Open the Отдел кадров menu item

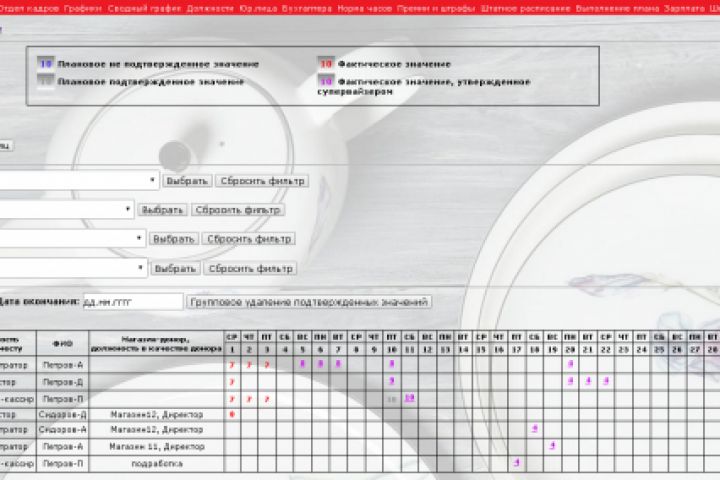pos(29,8)
